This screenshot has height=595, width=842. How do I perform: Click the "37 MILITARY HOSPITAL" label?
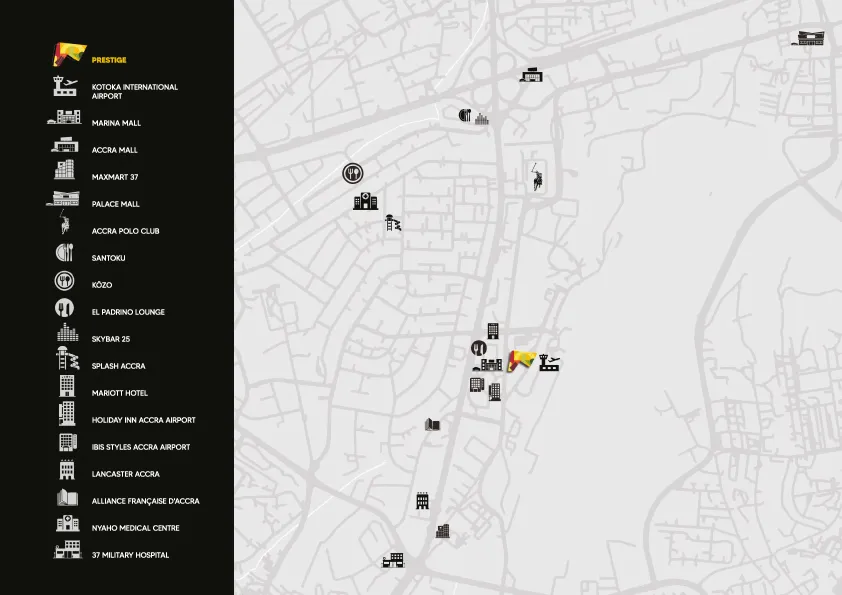130,555
